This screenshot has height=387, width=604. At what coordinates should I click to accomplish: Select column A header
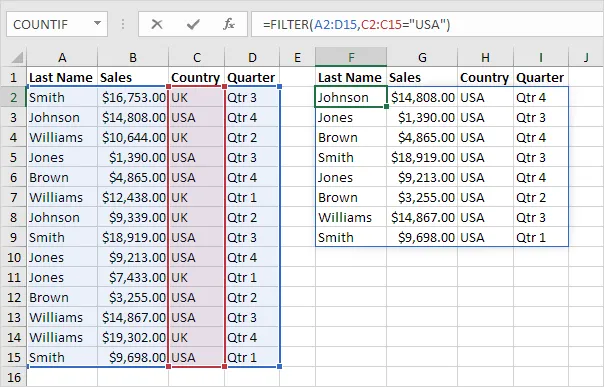point(62,57)
